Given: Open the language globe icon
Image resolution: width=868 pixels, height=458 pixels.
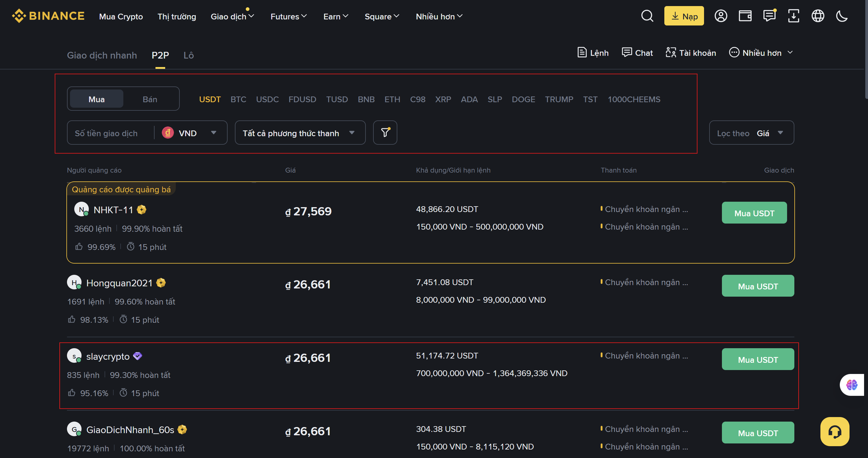Looking at the screenshot, I should pos(817,16).
